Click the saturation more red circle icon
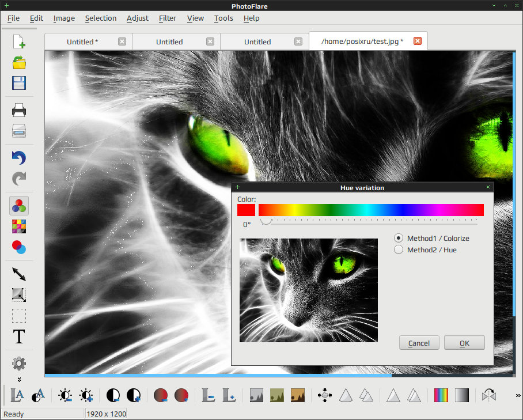Screen dimensions: 523x420 point(181,395)
